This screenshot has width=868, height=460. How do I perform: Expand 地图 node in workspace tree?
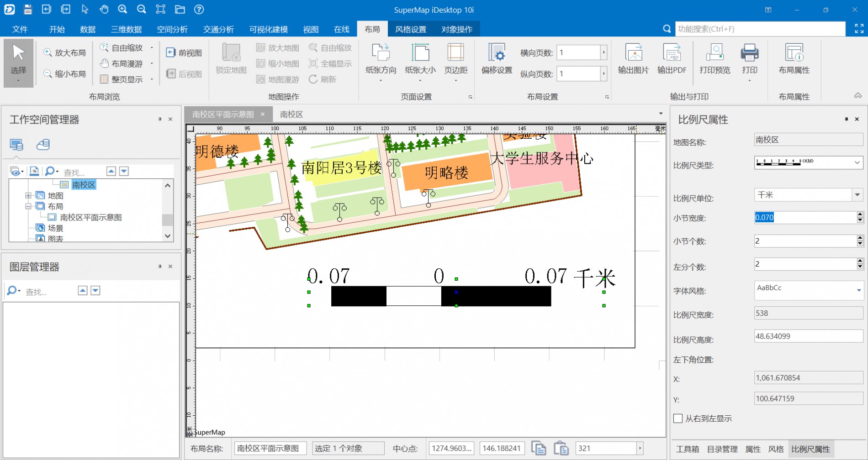28,195
